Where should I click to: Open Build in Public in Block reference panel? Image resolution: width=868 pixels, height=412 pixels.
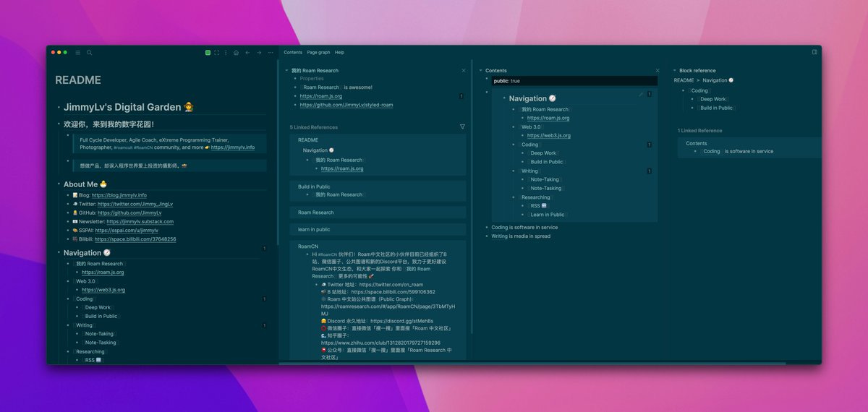pos(716,108)
